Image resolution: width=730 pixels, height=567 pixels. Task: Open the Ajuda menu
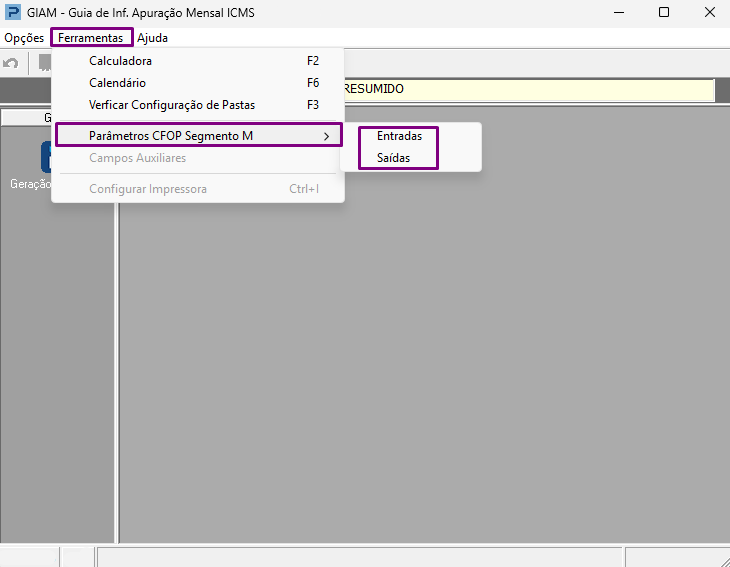[152, 38]
